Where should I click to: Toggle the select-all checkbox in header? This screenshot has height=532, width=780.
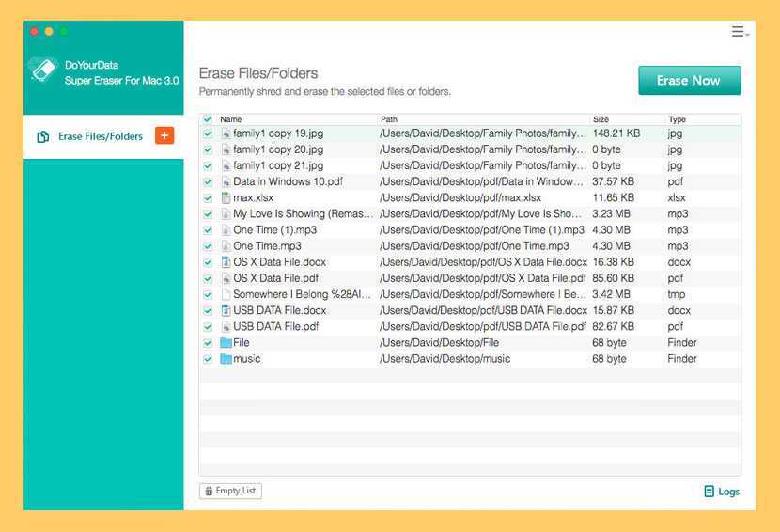point(208,119)
